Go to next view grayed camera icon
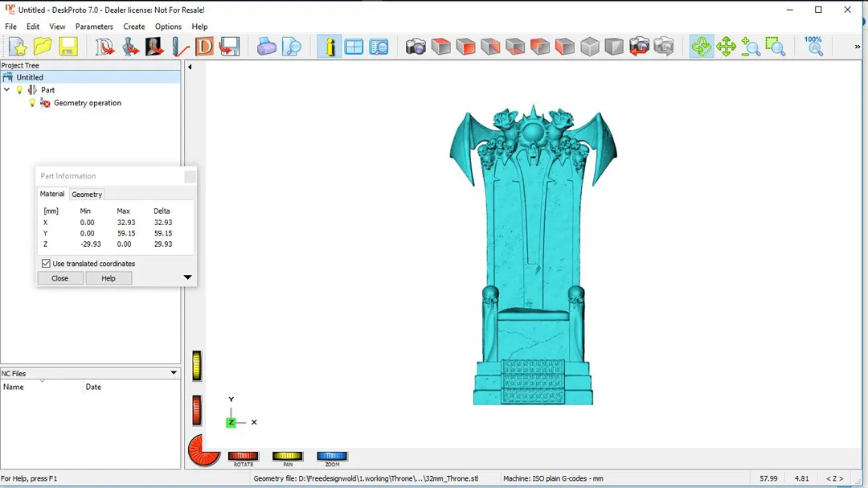Viewport: 868px width, 488px height. pyautogui.click(x=664, y=47)
